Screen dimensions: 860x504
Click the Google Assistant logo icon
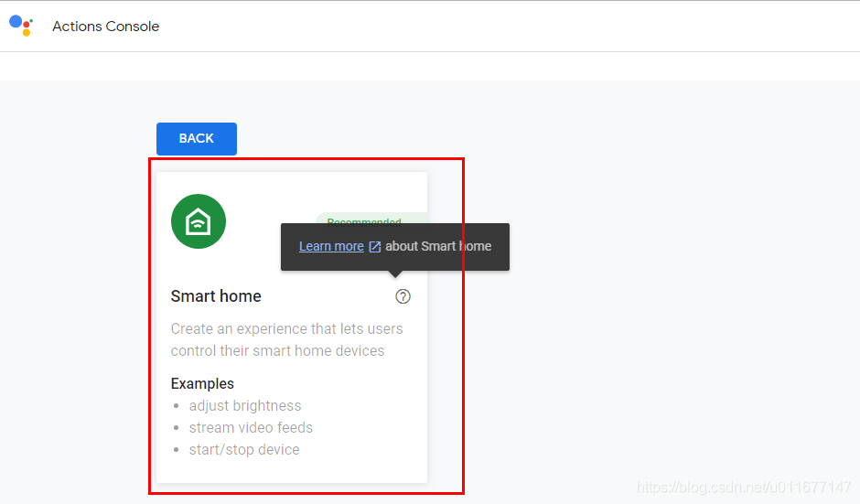pos(21,26)
